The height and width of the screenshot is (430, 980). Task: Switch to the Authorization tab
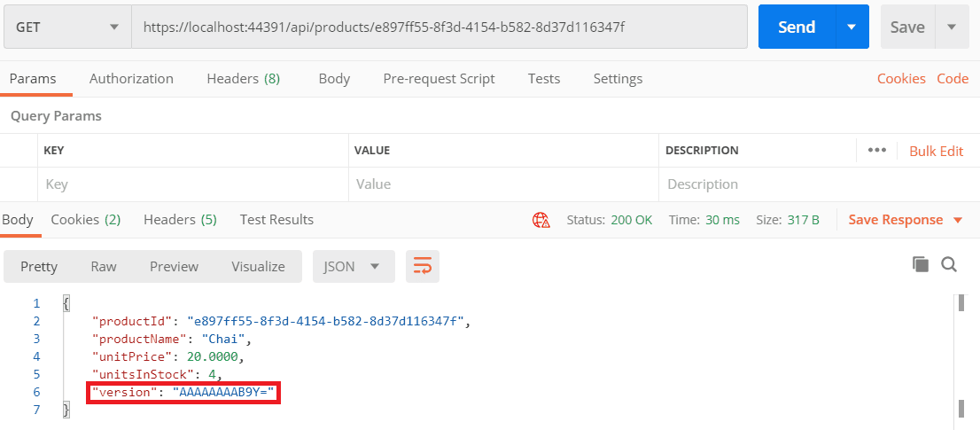coord(131,79)
